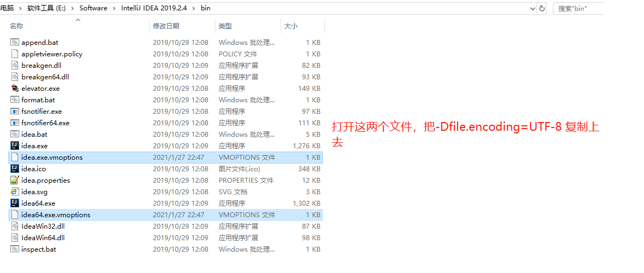644x273 pixels.
Task: Click file name fsnotifier64.exe
Action: click(45, 123)
